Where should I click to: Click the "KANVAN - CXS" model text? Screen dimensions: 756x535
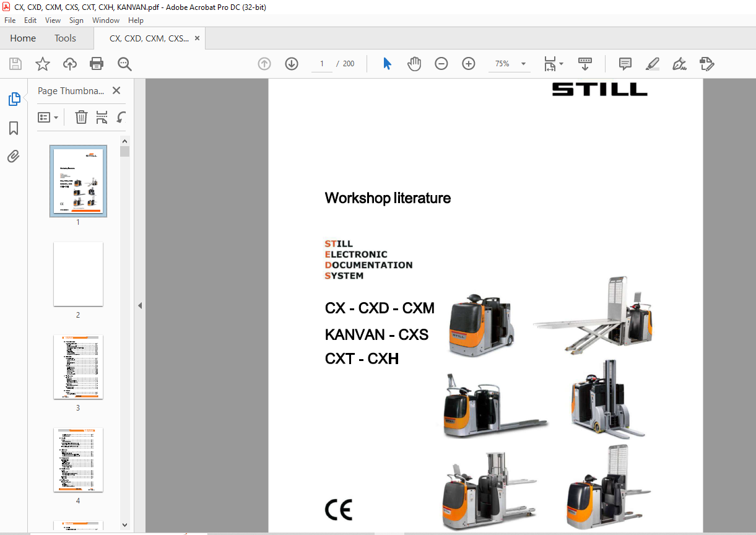point(376,335)
